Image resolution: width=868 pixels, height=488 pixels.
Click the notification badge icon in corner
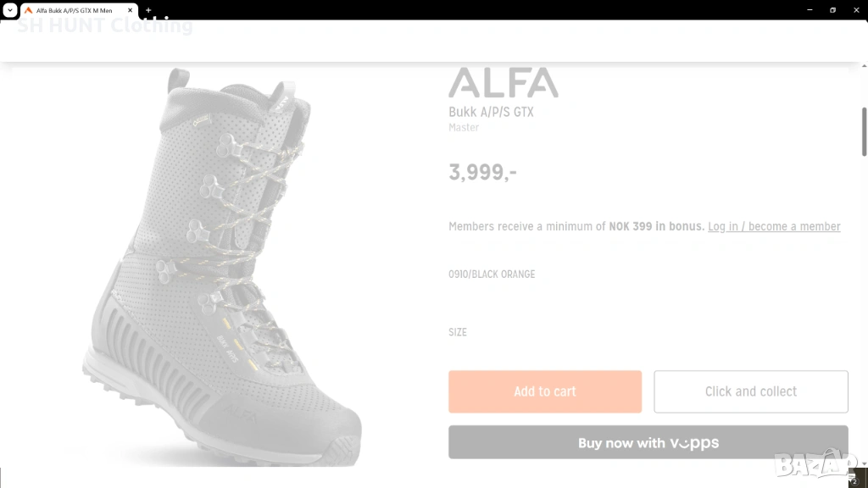tap(854, 480)
